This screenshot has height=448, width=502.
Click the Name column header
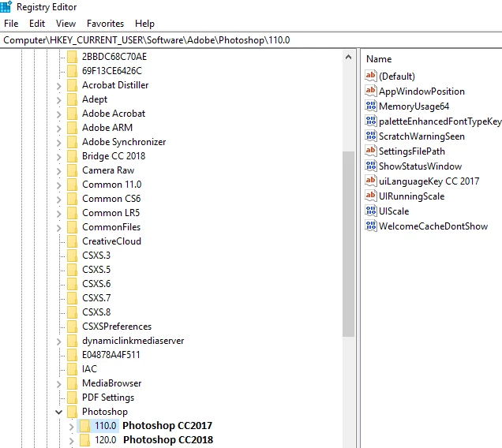(x=379, y=59)
